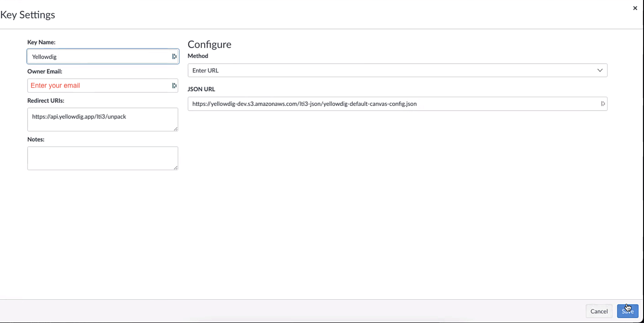Screen dimensions: 644x323
Task: Grab the Notes text area resize handle
Action: click(x=176, y=168)
